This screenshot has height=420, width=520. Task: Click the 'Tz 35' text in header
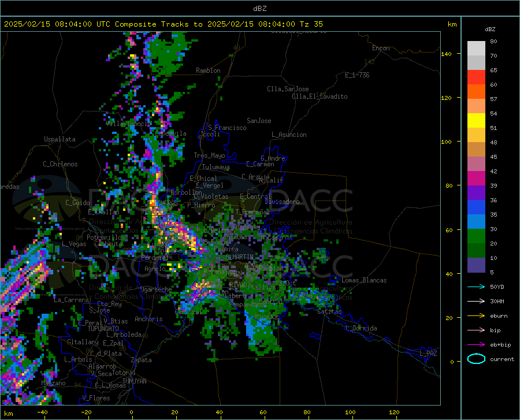click(311, 24)
